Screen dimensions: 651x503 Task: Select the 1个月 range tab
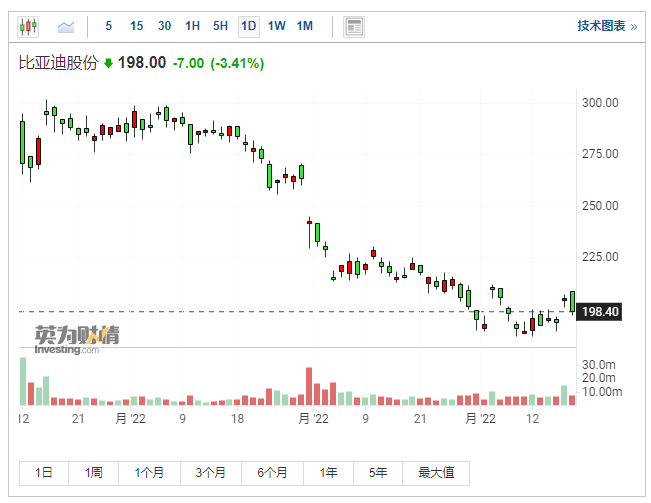click(x=147, y=473)
